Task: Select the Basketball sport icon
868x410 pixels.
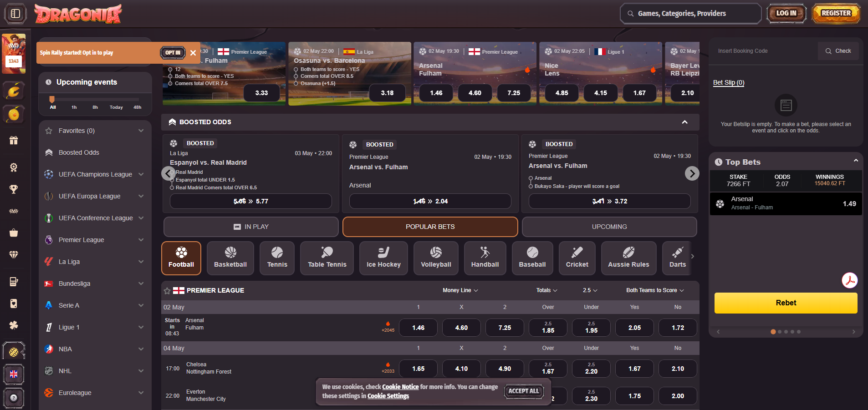Action: point(230,258)
